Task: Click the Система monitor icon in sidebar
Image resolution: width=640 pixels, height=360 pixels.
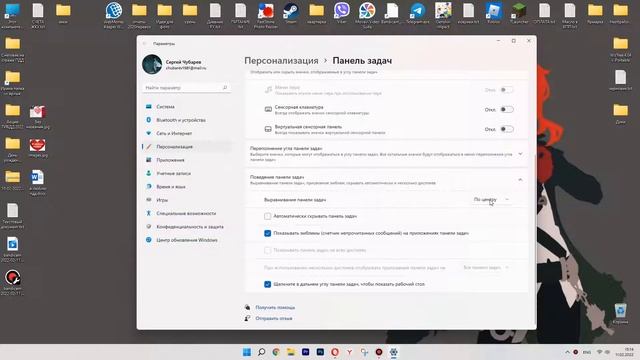Action: [x=149, y=107]
